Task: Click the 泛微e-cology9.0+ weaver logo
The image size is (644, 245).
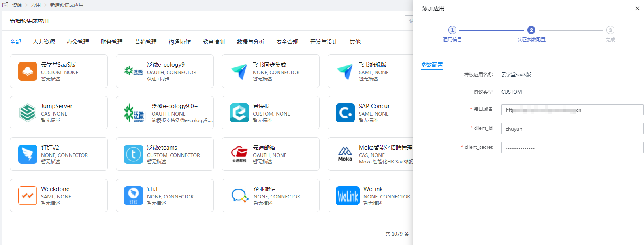Action: 134,113
